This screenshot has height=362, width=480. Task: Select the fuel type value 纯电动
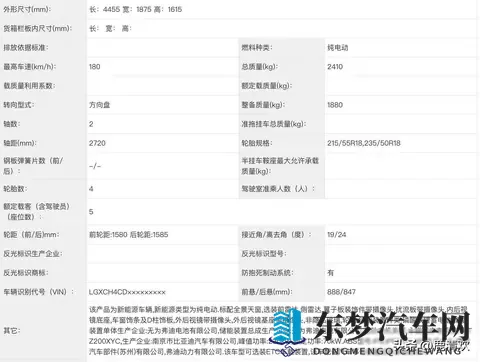[338, 48]
